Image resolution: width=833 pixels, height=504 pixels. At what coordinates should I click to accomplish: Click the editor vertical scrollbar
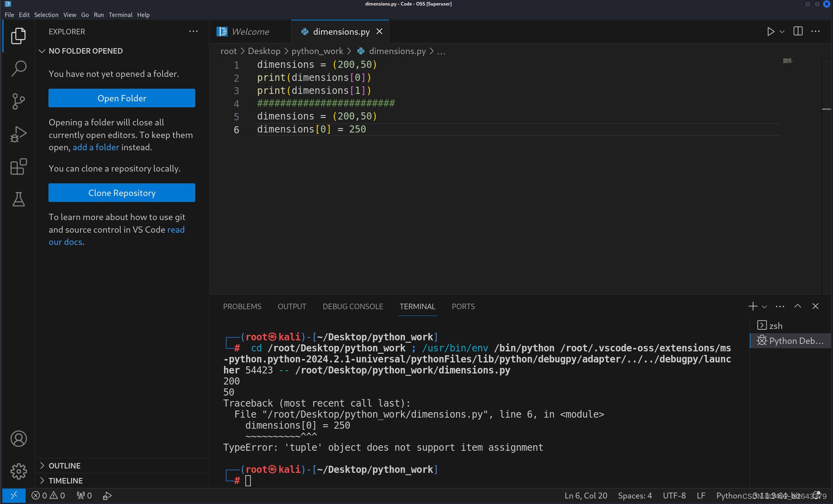click(x=827, y=176)
